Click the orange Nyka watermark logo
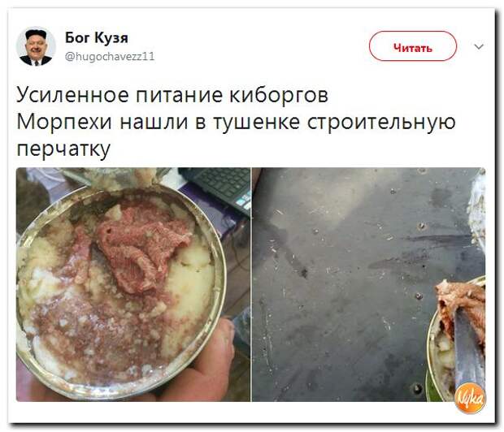Image resolution: width=504 pixels, height=432 pixels. click(x=470, y=398)
